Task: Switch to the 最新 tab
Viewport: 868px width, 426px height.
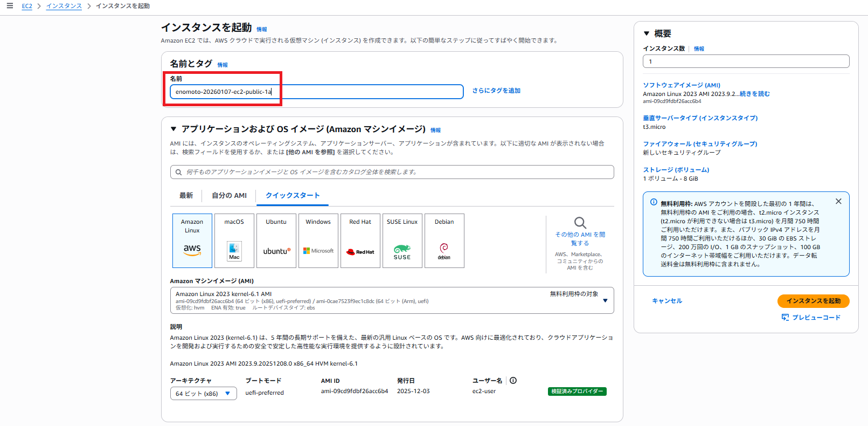Action: [186, 196]
